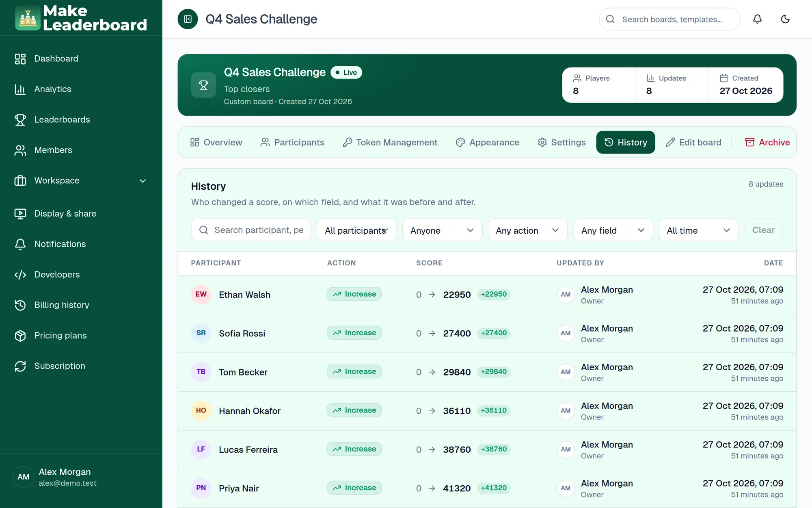Viewport: 812px width, 508px height.
Task: Click Hannah Okafor's HO avatar
Action: [201, 410]
